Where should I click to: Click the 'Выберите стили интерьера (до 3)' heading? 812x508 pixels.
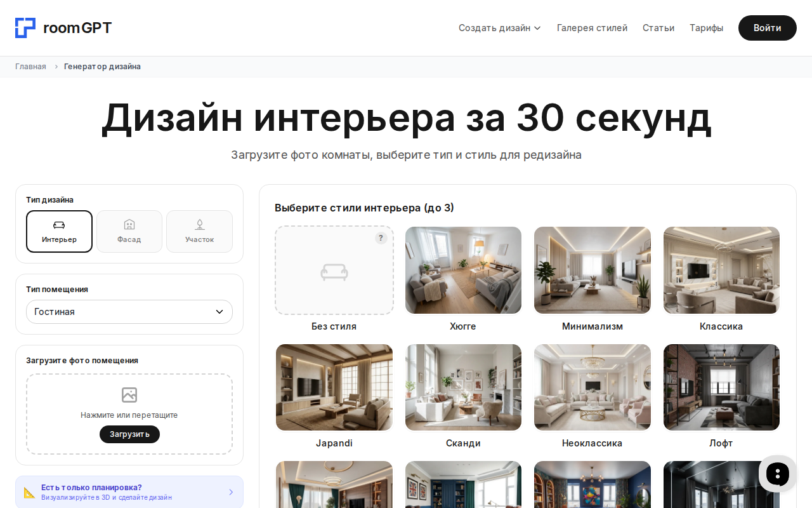364,208
